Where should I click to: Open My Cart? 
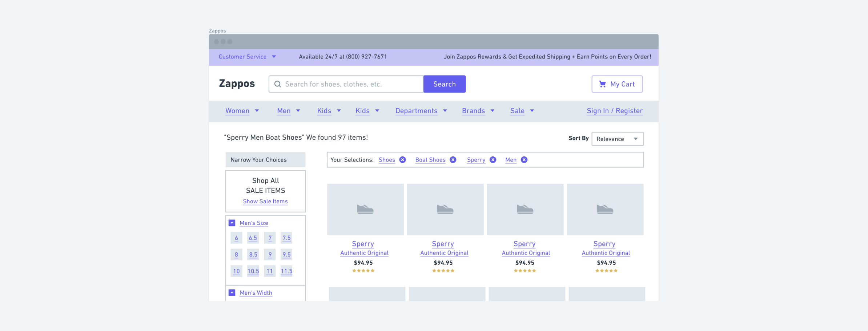tap(617, 84)
